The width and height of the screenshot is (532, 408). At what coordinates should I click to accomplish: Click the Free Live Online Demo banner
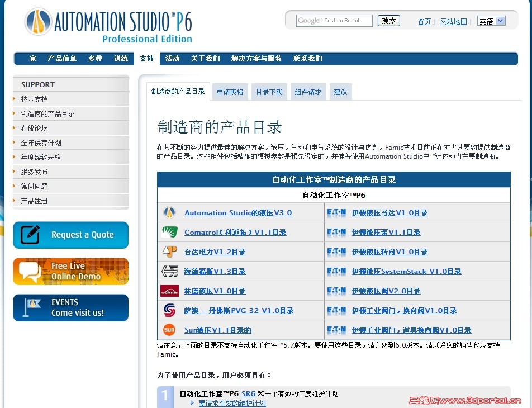coord(71,272)
